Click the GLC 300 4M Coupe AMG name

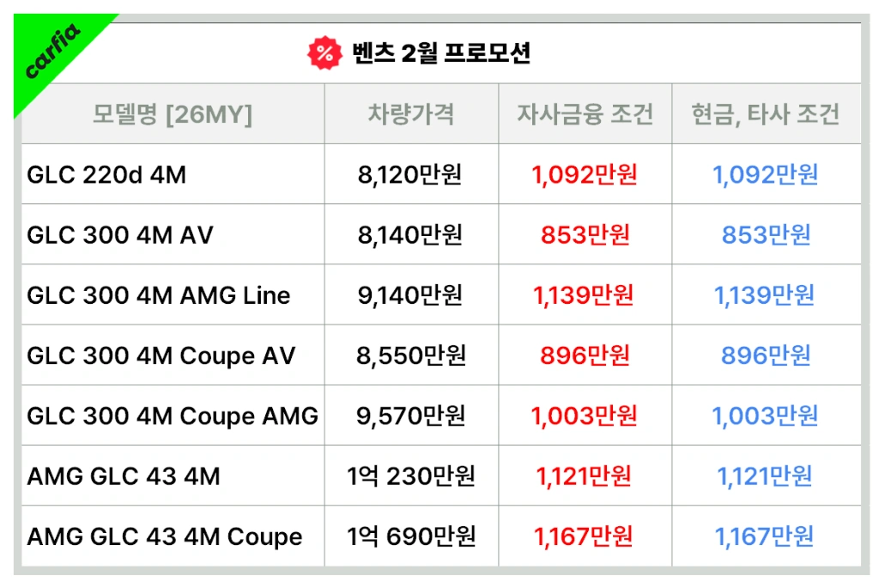pyautogui.click(x=173, y=416)
